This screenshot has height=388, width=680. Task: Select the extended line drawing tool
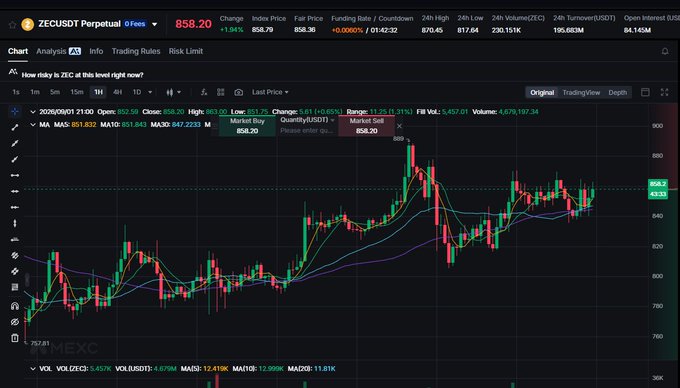(x=15, y=160)
